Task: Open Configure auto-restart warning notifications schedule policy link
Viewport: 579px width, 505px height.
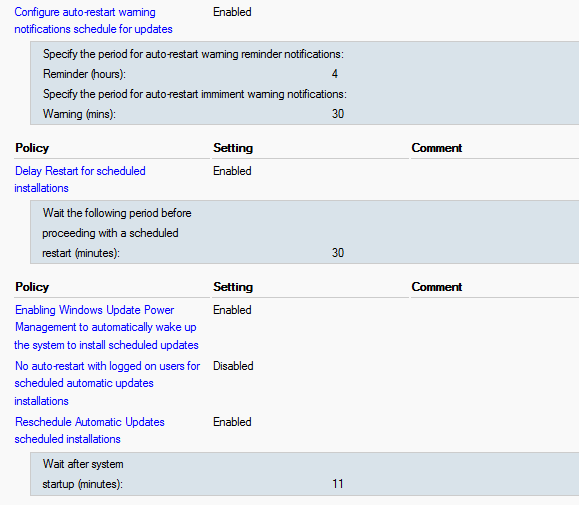Action: point(93,21)
